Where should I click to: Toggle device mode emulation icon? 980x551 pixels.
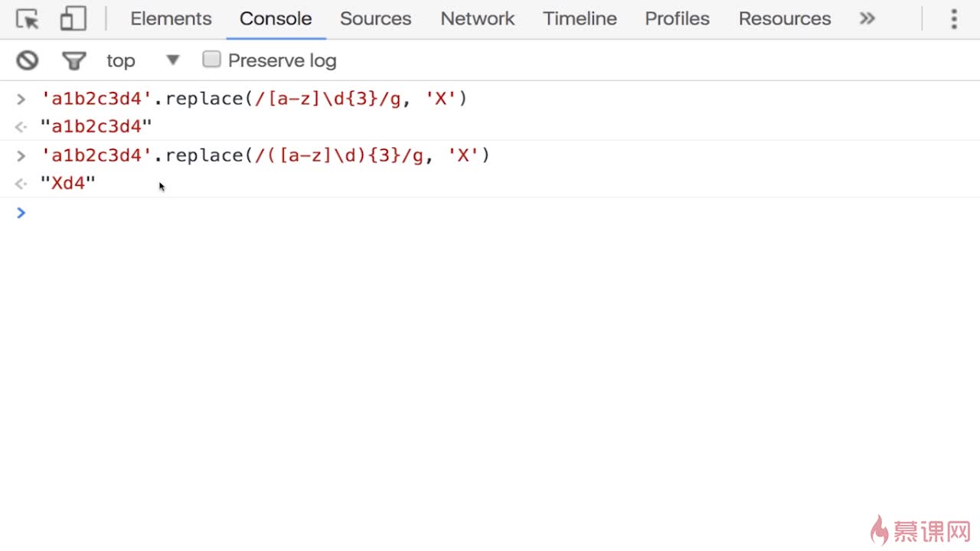tap(73, 19)
